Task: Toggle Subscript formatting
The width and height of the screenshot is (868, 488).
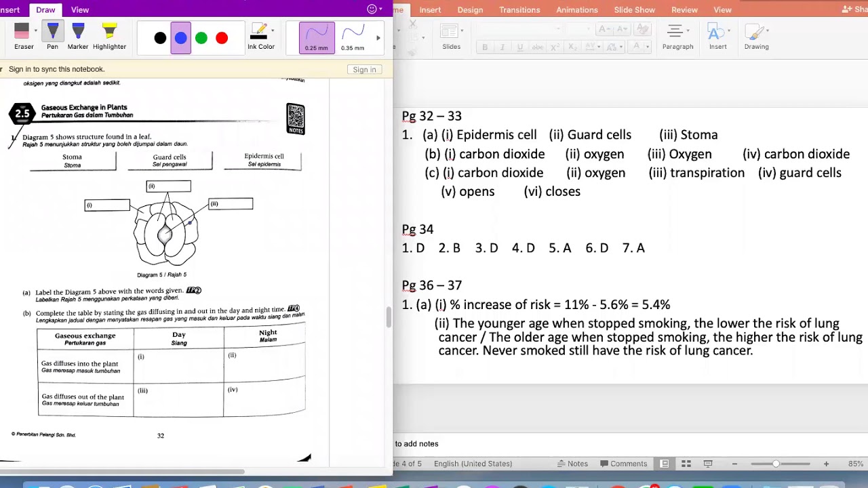Action: 572,47
